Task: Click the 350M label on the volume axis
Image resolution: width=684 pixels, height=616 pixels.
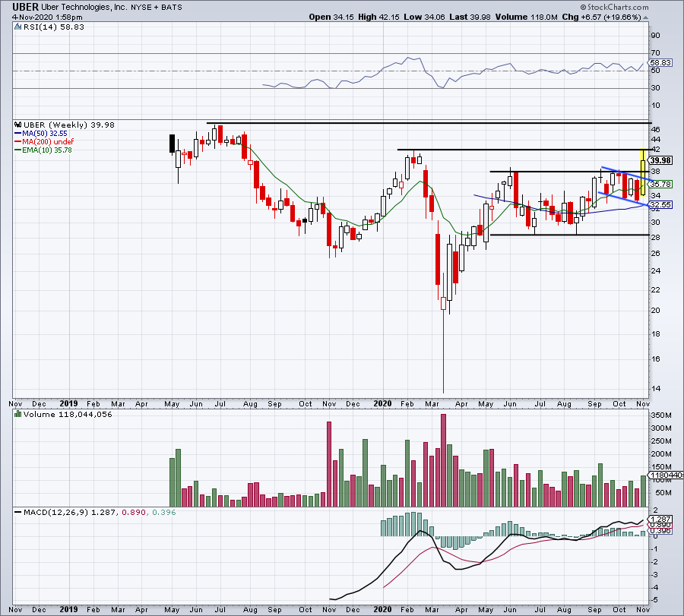Action: 661,415
